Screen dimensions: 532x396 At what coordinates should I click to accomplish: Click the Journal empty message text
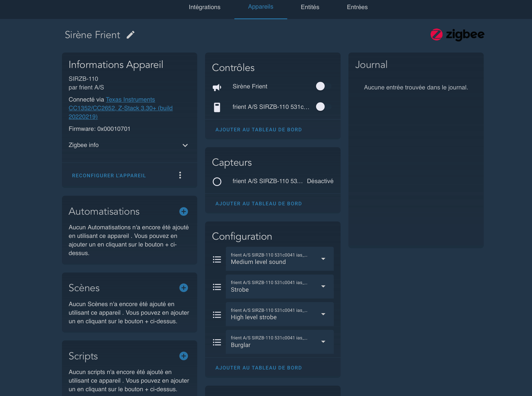[x=416, y=87]
